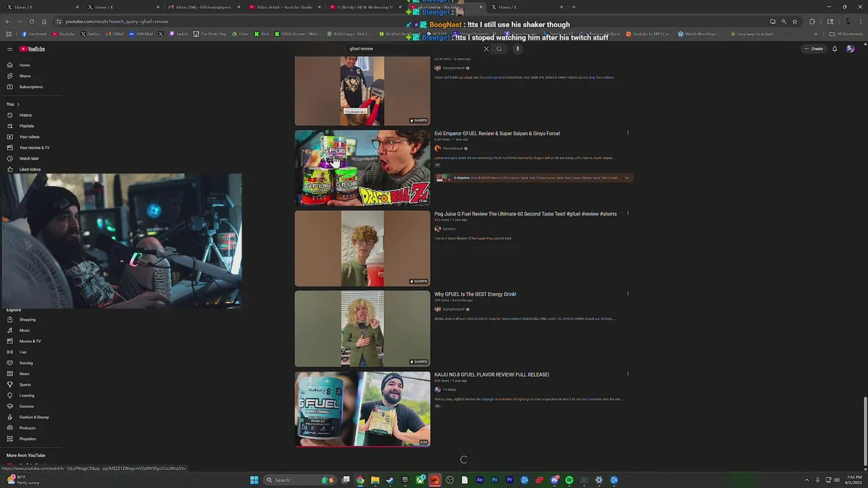Click the YouTube search magnifier button
The width and height of the screenshot is (868, 488).
[x=499, y=49]
